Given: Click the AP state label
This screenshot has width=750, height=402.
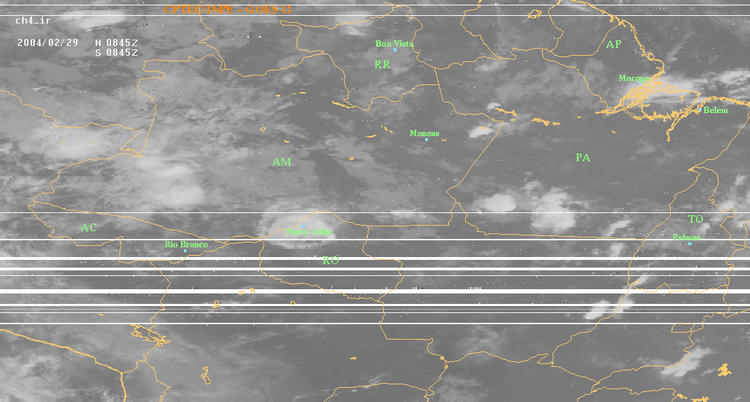Looking at the screenshot, I should (614, 45).
